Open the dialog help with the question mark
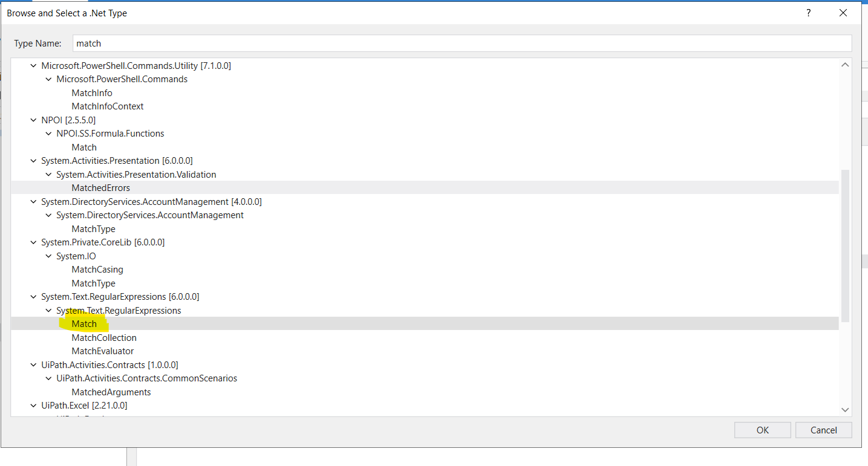Viewport: 868px width, 466px height. [x=809, y=12]
